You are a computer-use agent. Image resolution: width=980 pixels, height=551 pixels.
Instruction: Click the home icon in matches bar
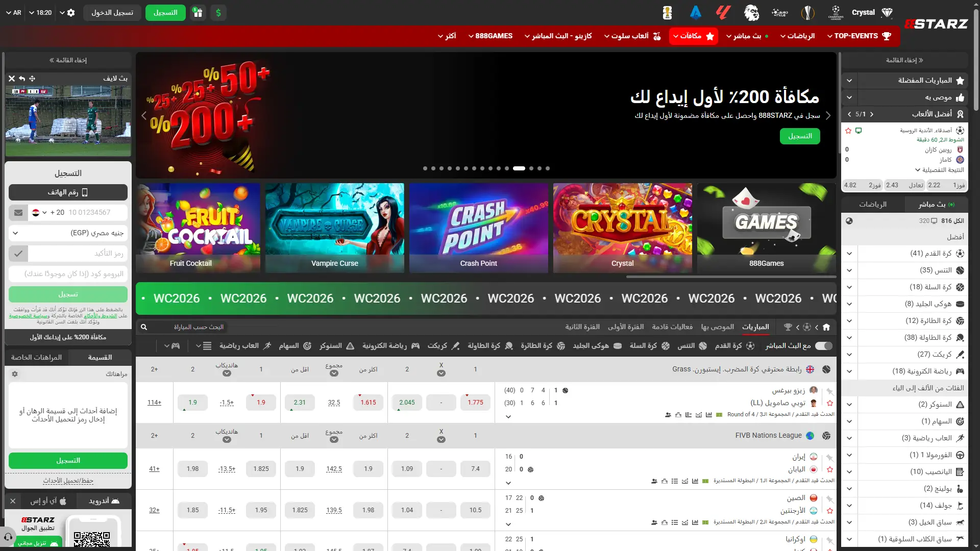click(826, 327)
